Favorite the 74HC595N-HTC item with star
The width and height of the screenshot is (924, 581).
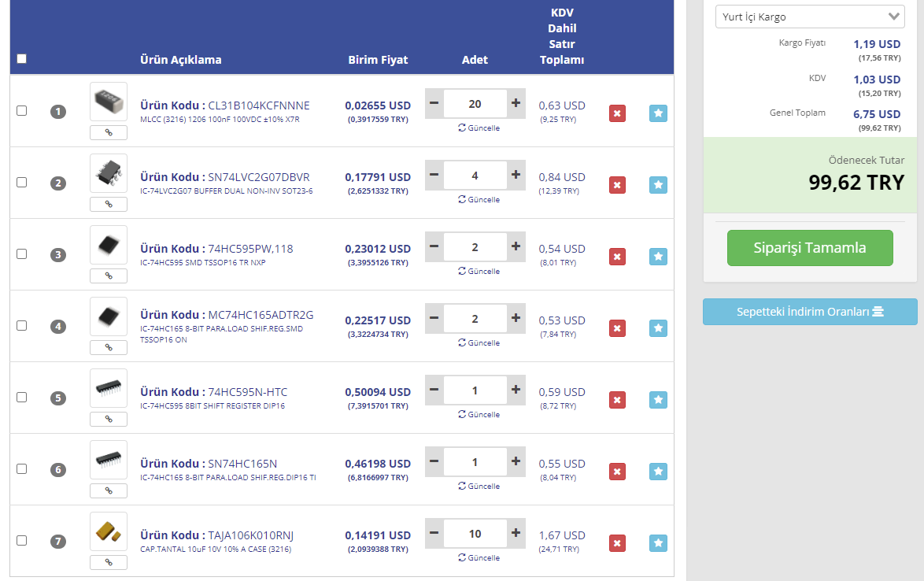click(x=658, y=400)
